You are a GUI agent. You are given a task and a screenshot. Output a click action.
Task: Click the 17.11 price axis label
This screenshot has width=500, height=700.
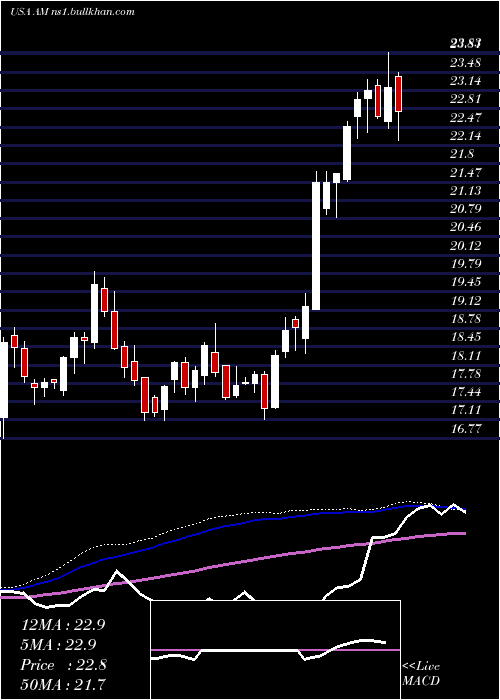click(x=466, y=410)
